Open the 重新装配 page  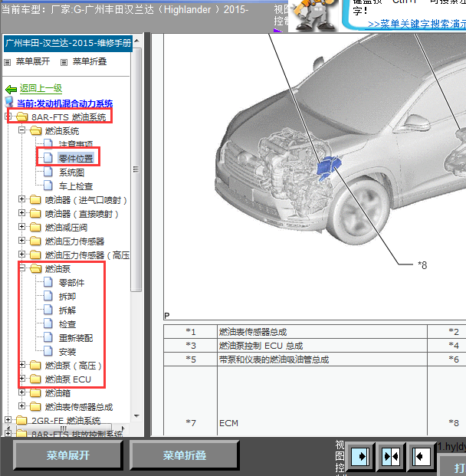point(76,338)
